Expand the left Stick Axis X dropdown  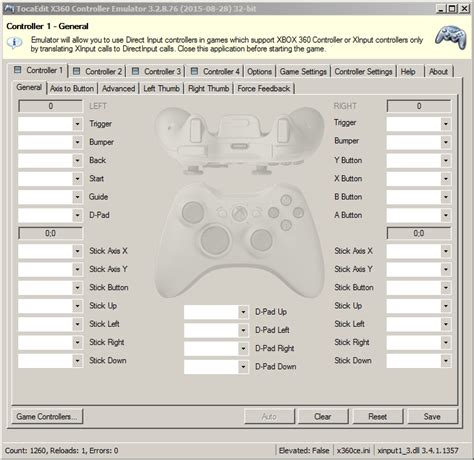tap(77, 251)
